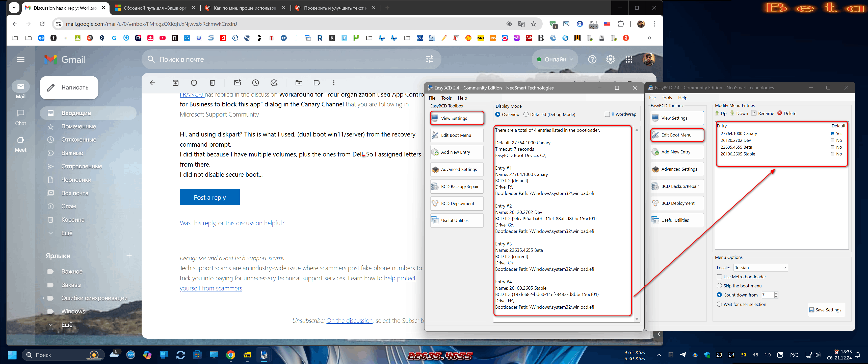Open the Locale dropdown set to Russian
This screenshot has width=868, height=364.
pyautogui.click(x=760, y=267)
